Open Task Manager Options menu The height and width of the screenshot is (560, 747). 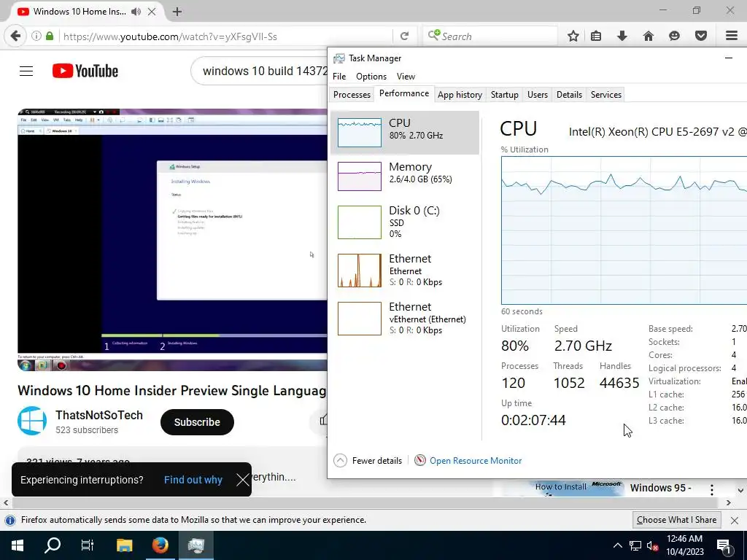(x=371, y=76)
